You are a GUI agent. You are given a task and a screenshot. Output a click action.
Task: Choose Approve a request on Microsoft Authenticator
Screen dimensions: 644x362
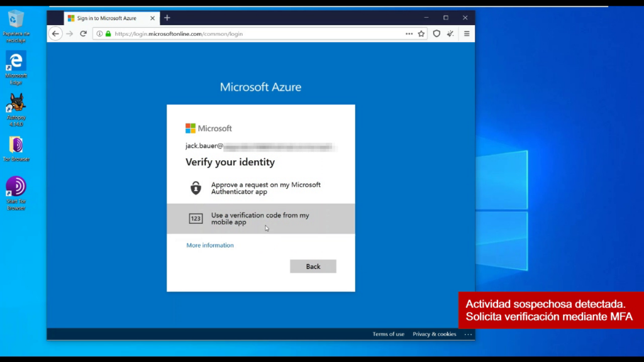click(261, 188)
